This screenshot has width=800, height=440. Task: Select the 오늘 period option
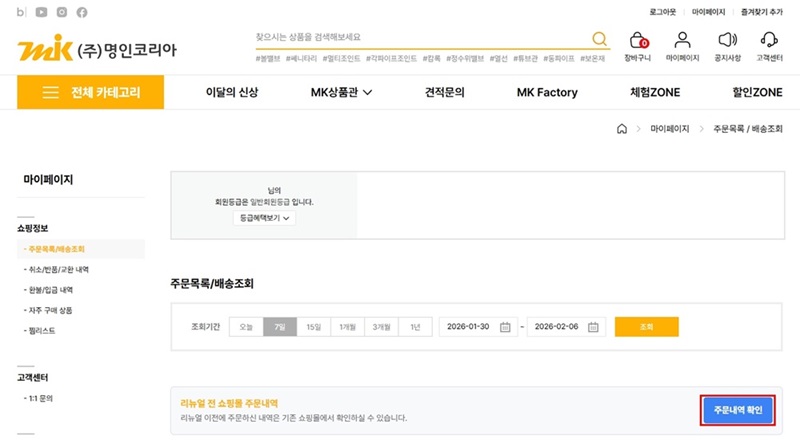(245, 327)
